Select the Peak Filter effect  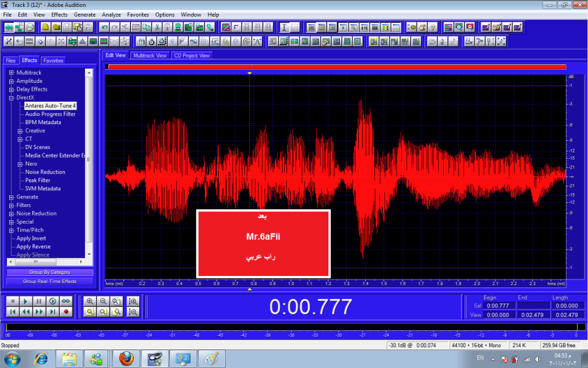tap(37, 180)
